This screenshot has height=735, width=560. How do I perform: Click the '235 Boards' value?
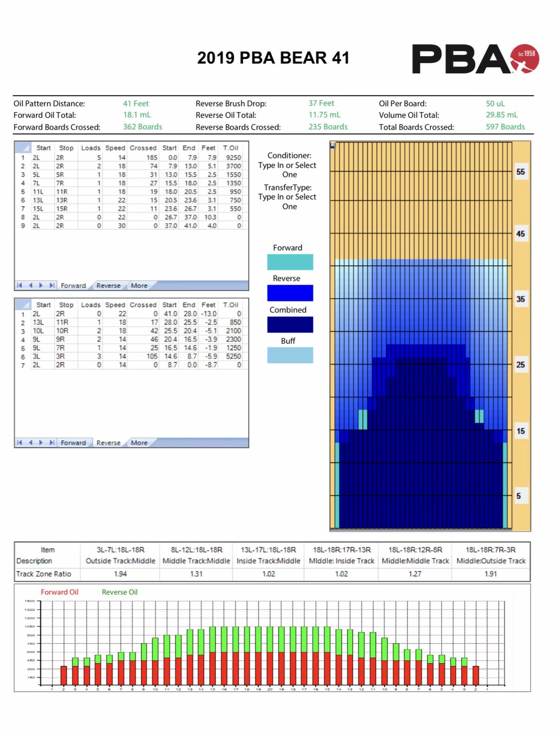tap(328, 127)
